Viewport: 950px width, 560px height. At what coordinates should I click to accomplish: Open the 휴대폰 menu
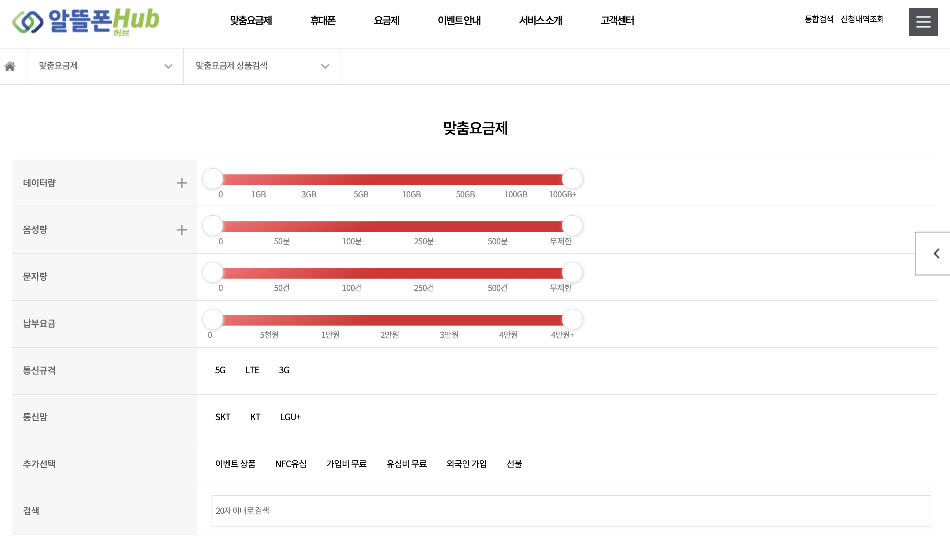pos(323,20)
